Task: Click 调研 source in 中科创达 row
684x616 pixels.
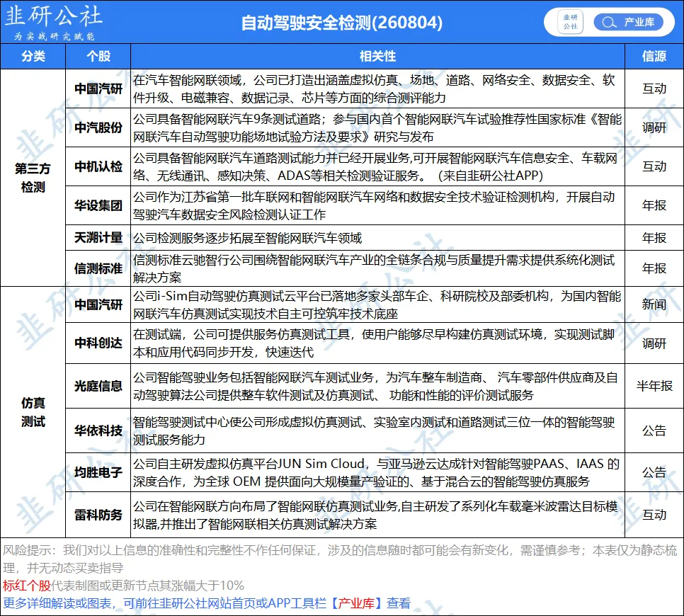Action: (654, 343)
